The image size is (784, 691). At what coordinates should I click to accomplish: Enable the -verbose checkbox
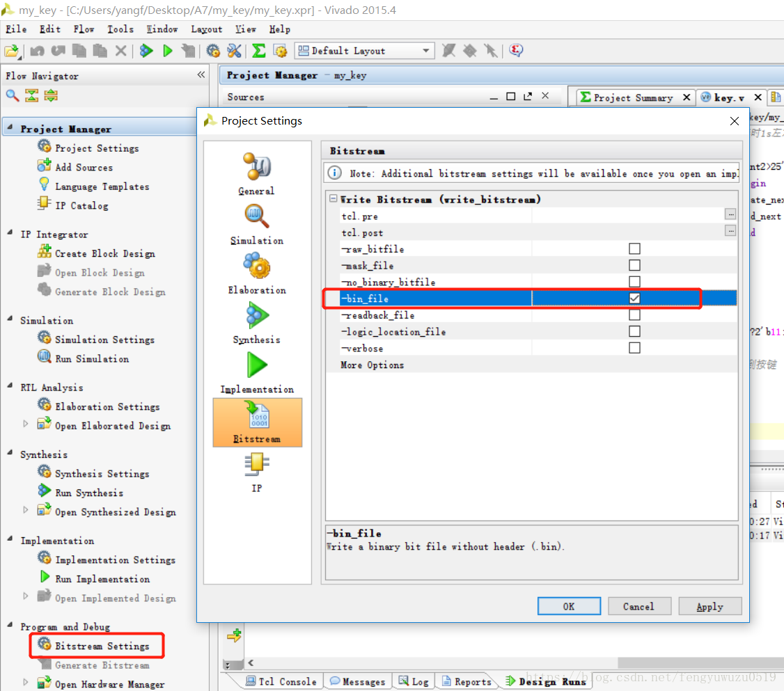pyautogui.click(x=634, y=348)
